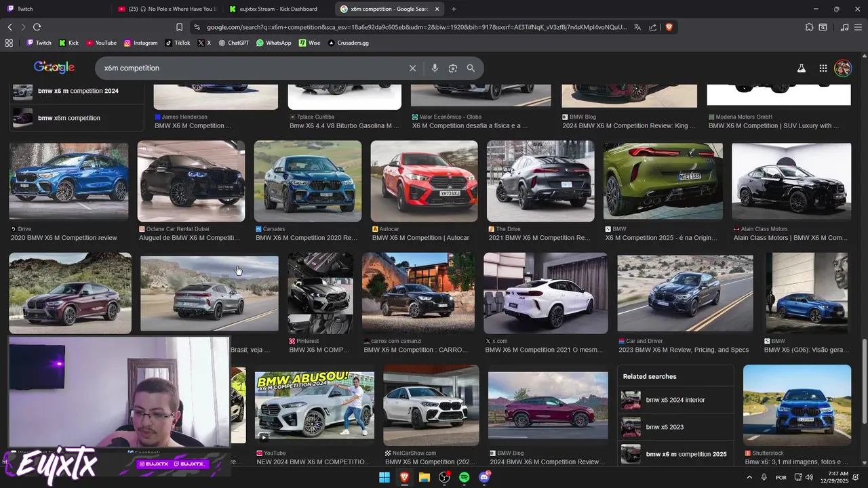Open the white X6 M x.com image
868x488 pixels.
pyautogui.click(x=546, y=293)
